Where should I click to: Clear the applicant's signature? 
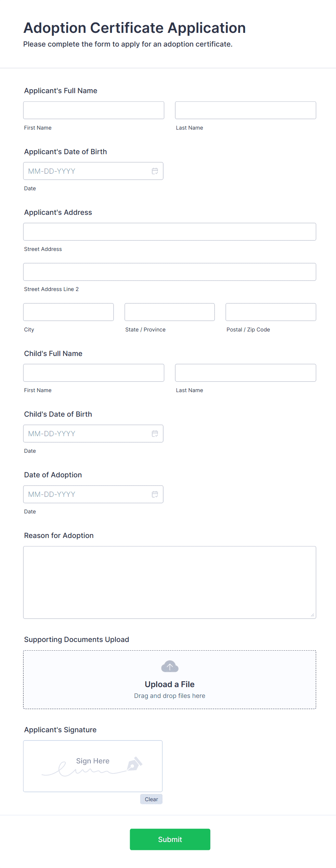(151, 799)
